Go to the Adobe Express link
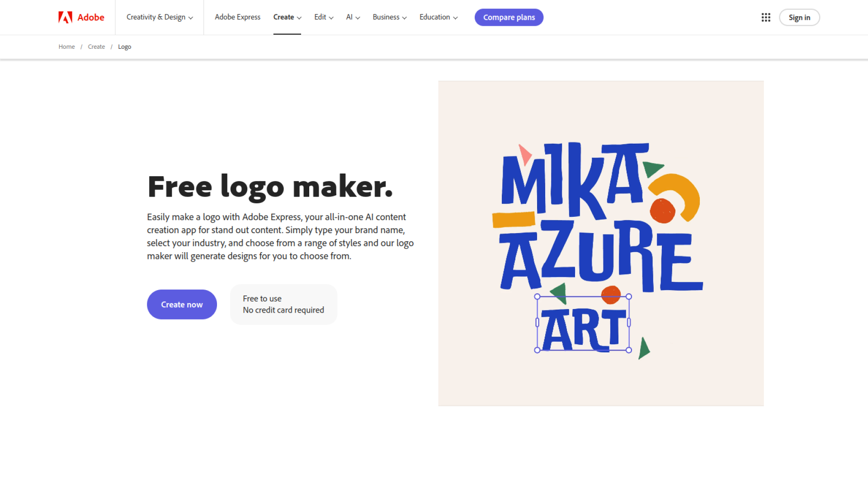The image size is (868, 488). click(x=237, y=17)
